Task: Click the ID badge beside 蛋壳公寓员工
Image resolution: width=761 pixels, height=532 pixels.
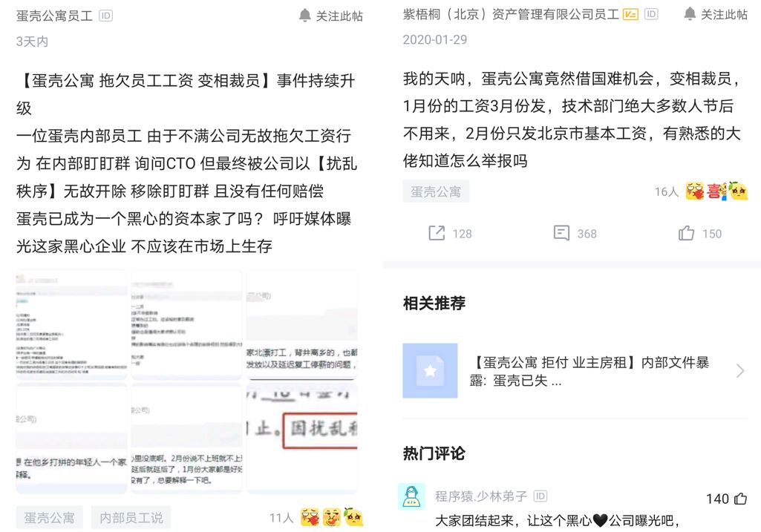Action: click(105, 16)
